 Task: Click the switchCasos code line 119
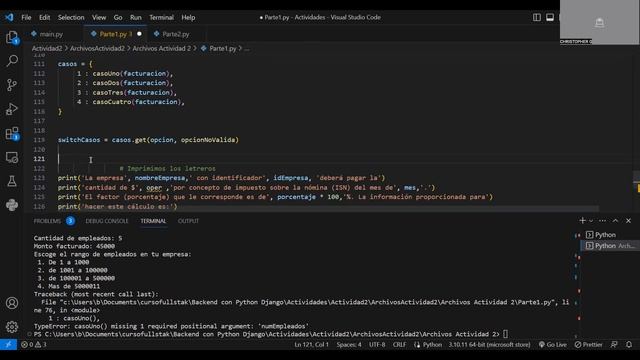[x=148, y=140]
